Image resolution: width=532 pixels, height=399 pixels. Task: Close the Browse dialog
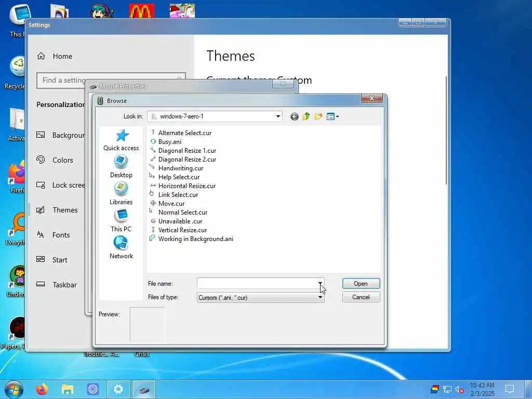click(x=372, y=98)
